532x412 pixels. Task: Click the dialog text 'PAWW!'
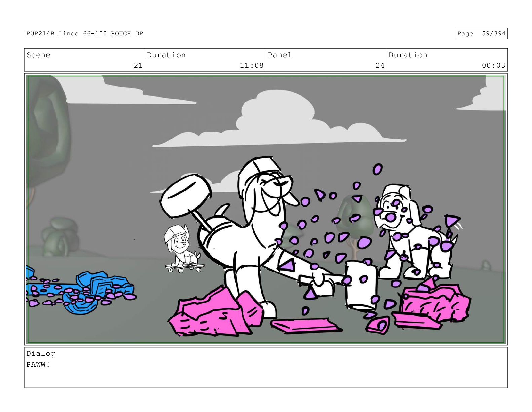tap(38, 364)
